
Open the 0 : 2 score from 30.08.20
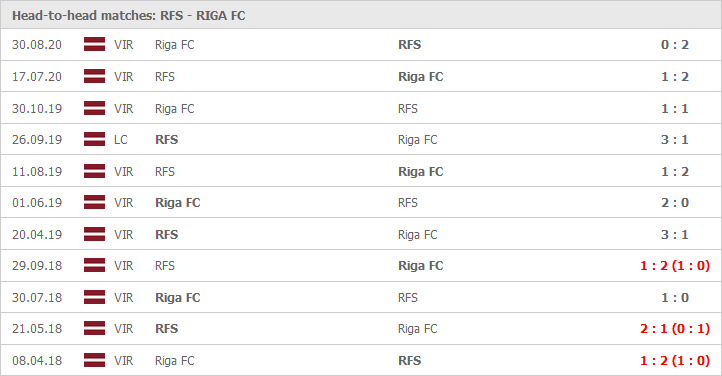[675, 45]
